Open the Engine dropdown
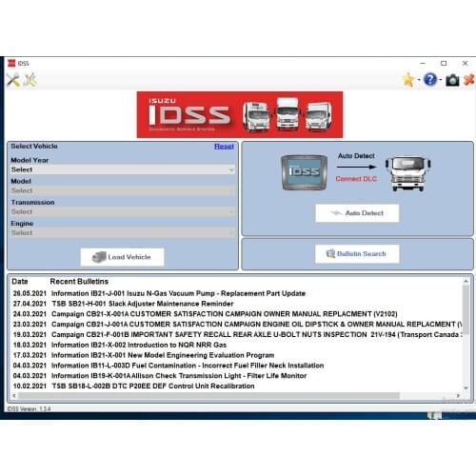 (x=123, y=233)
